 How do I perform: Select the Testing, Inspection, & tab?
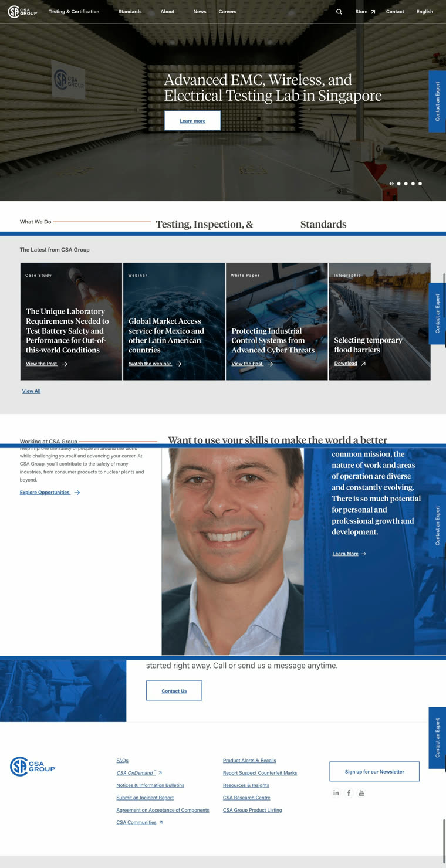204,224
